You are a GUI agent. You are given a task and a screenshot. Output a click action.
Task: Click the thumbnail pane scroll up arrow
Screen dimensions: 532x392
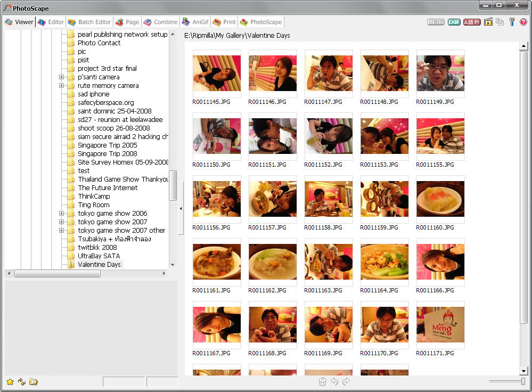(x=523, y=46)
